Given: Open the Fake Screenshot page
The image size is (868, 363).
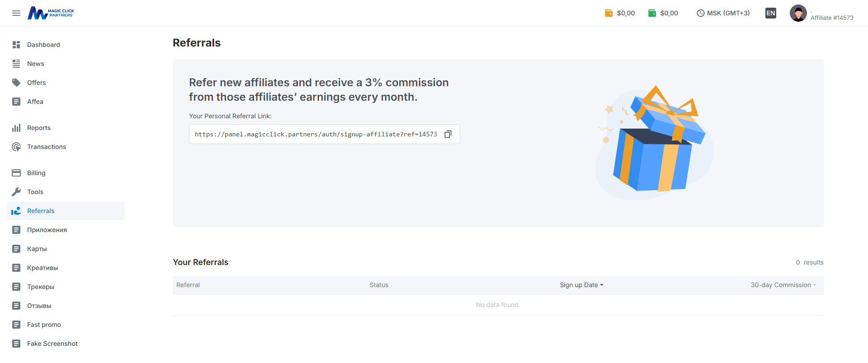Looking at the screenshot, I should tap(52, 344).
